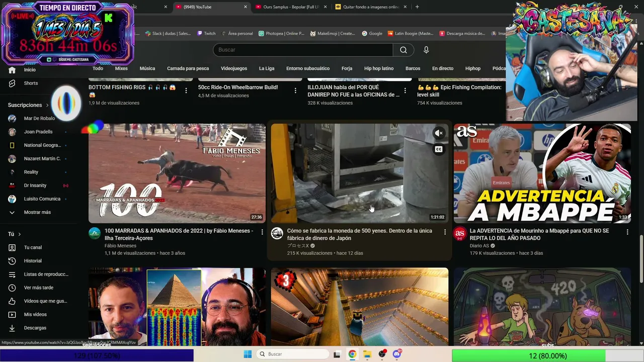Open the 100 Marradas & Apanhados thumbnail
644x362 pixels.
177,173
